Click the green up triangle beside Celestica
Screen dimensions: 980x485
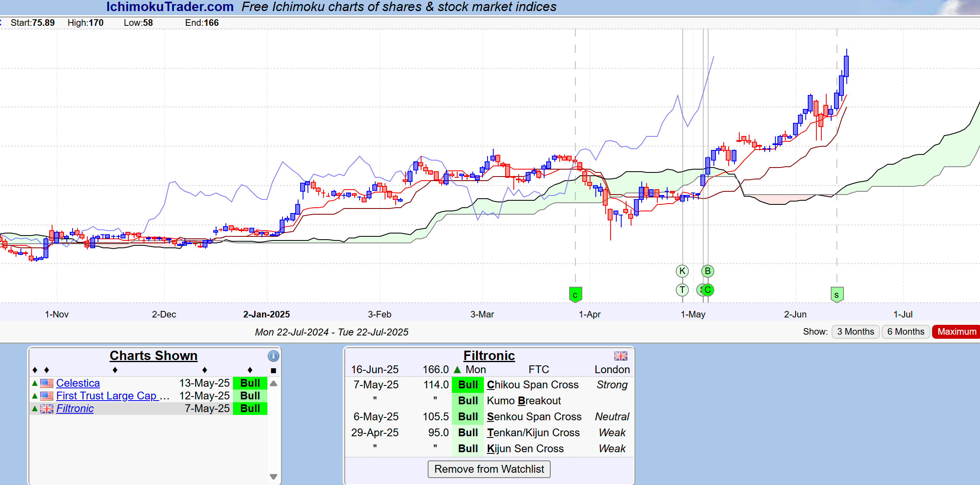click(x=35, y=383)
